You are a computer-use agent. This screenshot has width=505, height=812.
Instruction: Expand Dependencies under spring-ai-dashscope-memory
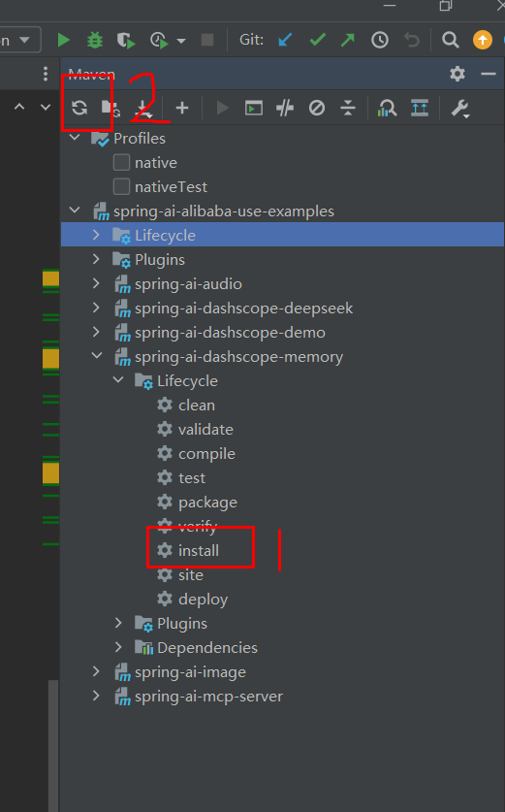pyautogui.click(x=118, y=647)
